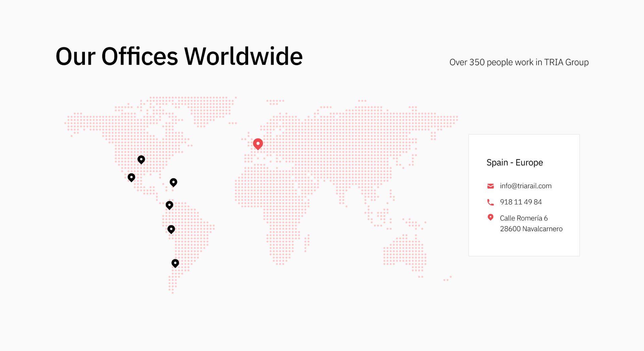This screenshot has width=644, height=351.
Task: Click the Over 350 people work text
Action: [519, 62]
